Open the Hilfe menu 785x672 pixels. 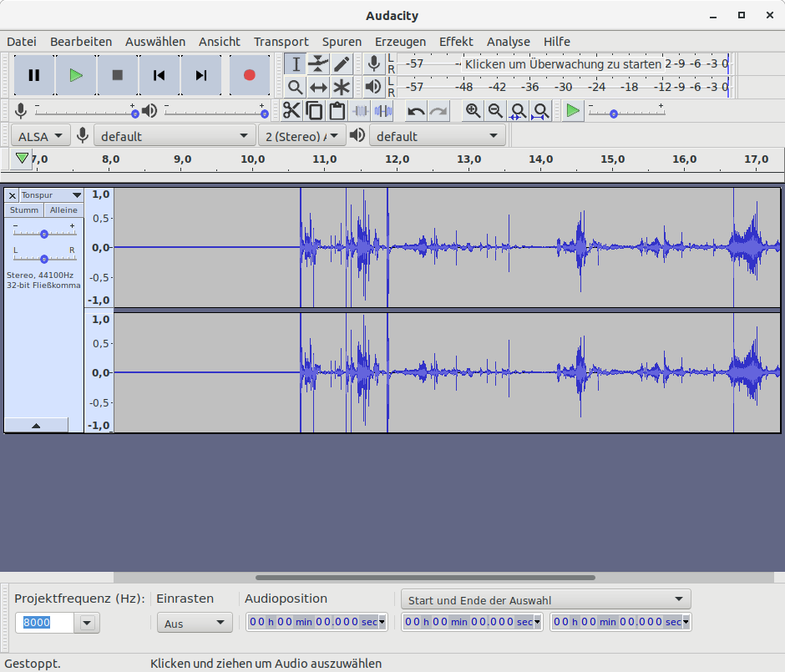coord(557,42)
